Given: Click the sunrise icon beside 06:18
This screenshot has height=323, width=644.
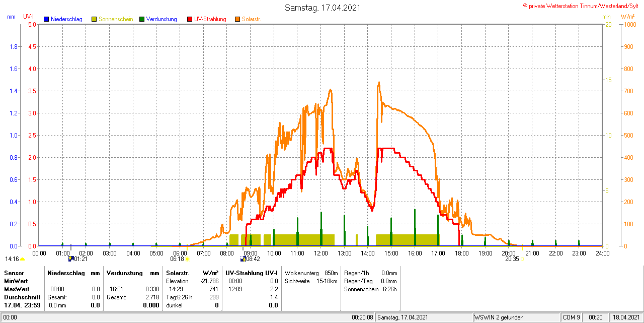Looking at the screenshot, I should [187, 259].
